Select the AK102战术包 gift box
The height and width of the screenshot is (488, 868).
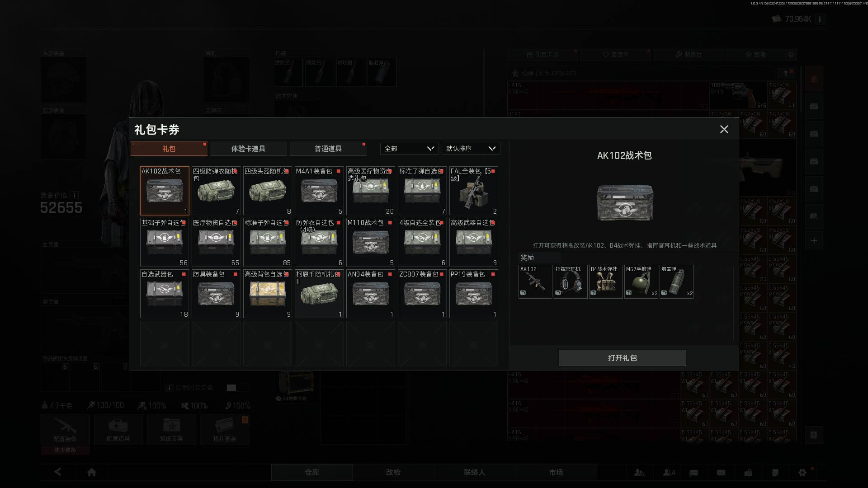(165, 191)
